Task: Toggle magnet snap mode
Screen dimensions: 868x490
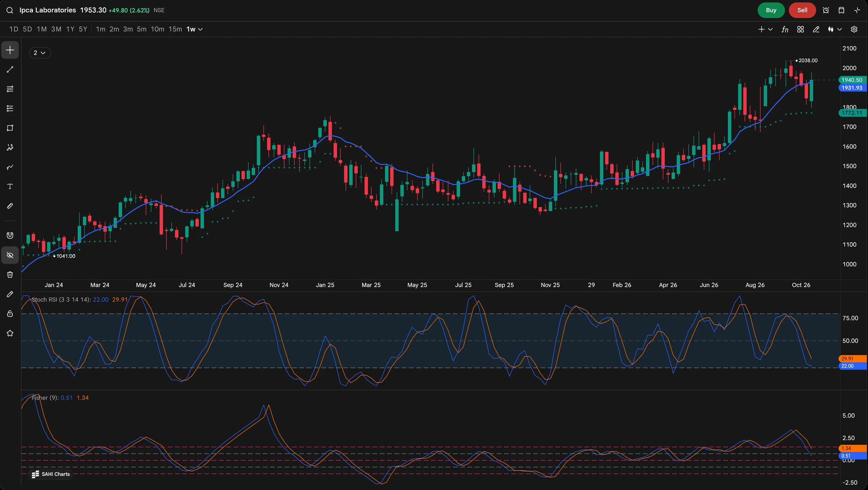Action: (x=10, y=236)
